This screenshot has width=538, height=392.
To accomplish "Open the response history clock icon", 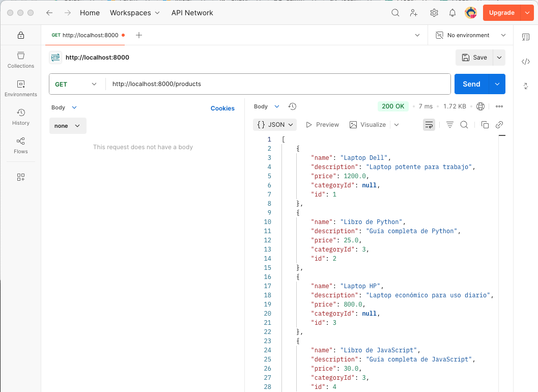I will coord(292,106).
